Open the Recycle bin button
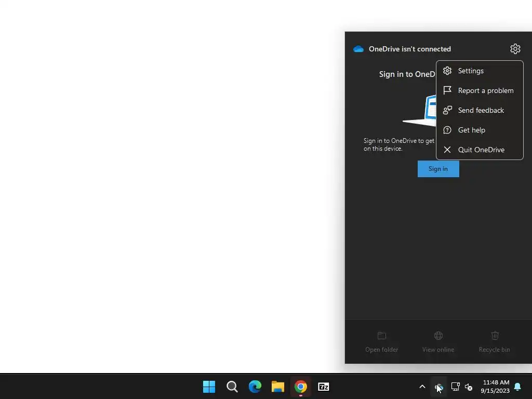This screenshot has height=399, width=532. (495, 342)
